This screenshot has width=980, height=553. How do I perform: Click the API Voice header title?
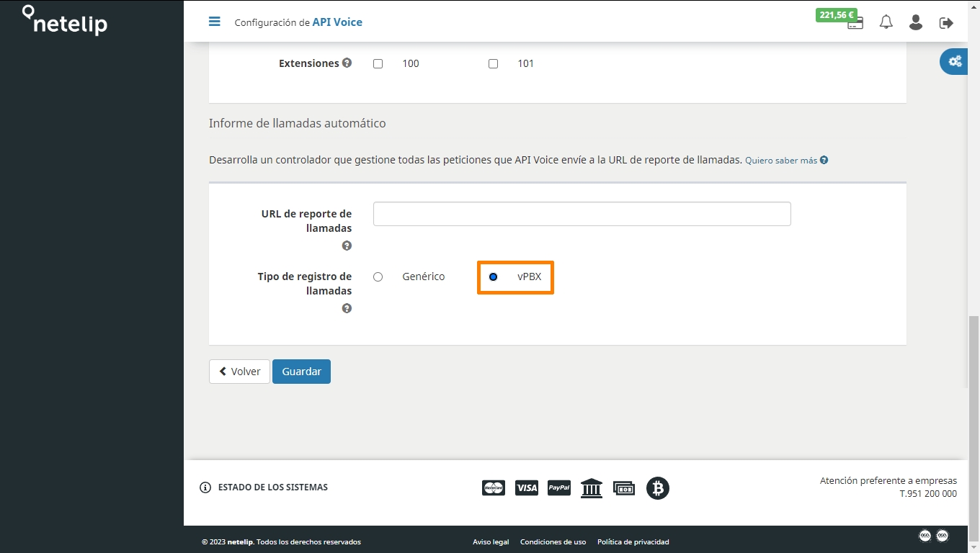[337, 22]
